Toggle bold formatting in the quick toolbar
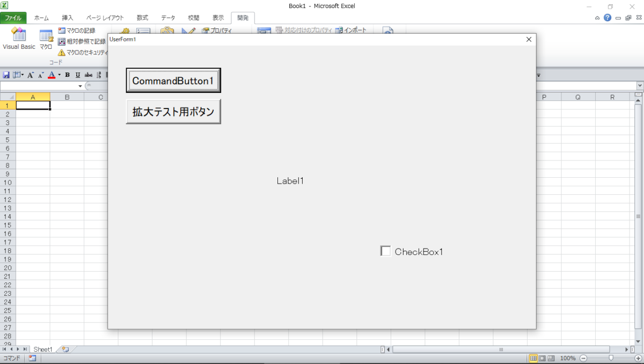This screenshot has width=644, height=364. click(68, 75)
